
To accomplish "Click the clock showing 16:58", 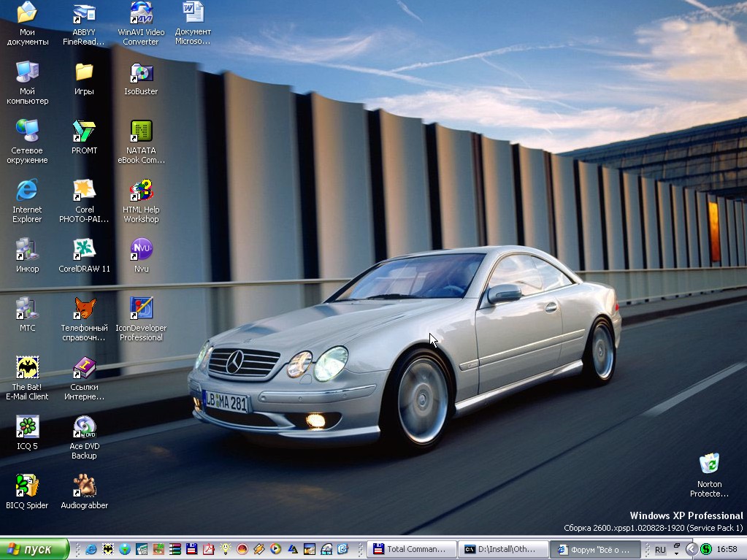I will [727, 549].
